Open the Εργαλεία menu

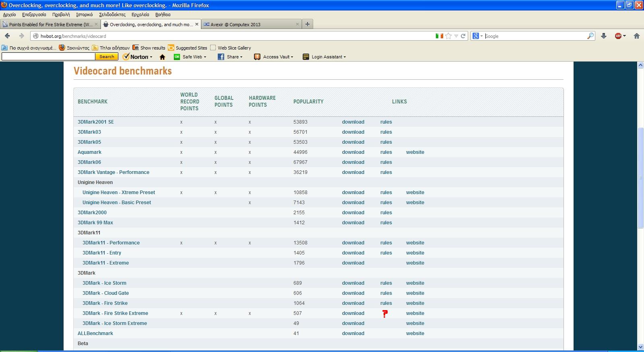pos(140,14)
